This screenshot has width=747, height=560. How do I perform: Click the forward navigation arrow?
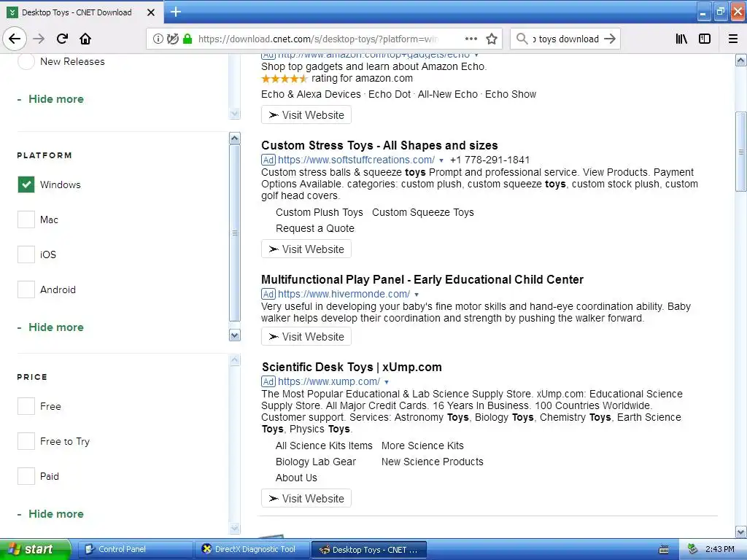click(39, 39)
